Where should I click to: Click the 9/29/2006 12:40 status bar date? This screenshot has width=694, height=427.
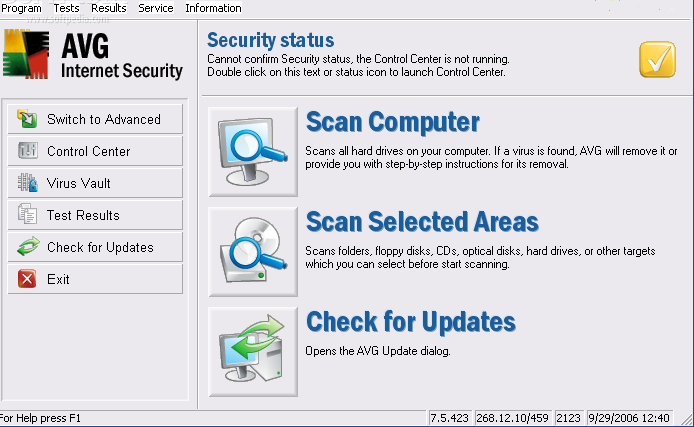(629, 418)
